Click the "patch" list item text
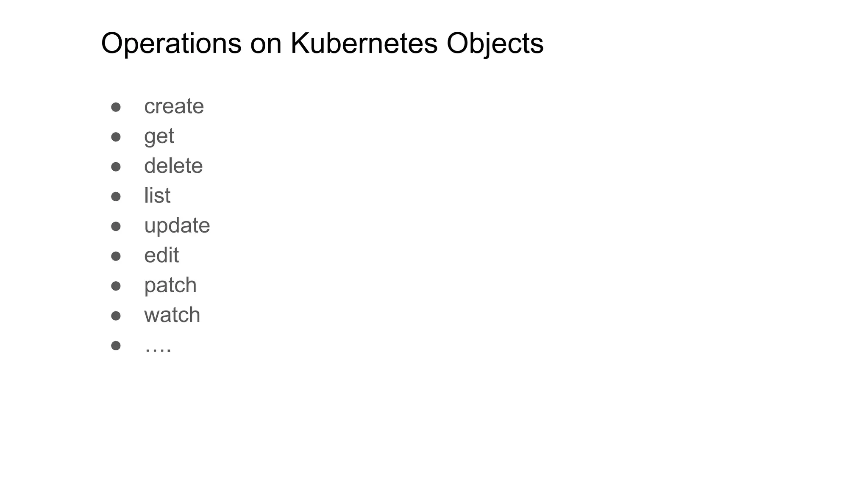The image size is (868, 488). [170, 286]
